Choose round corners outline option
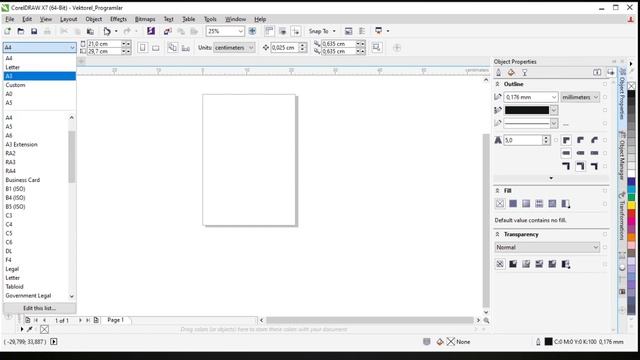The width and height of the screenshot is (640, 360). pos(580,140)
